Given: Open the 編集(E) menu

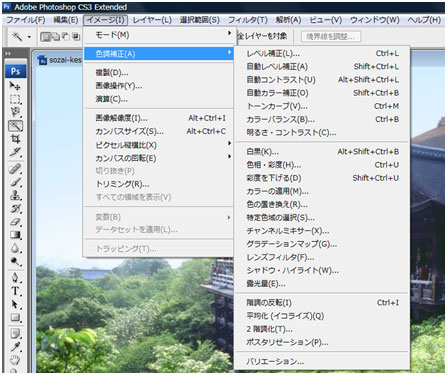Looking at the screenshot, I should [x=66, y=20].
